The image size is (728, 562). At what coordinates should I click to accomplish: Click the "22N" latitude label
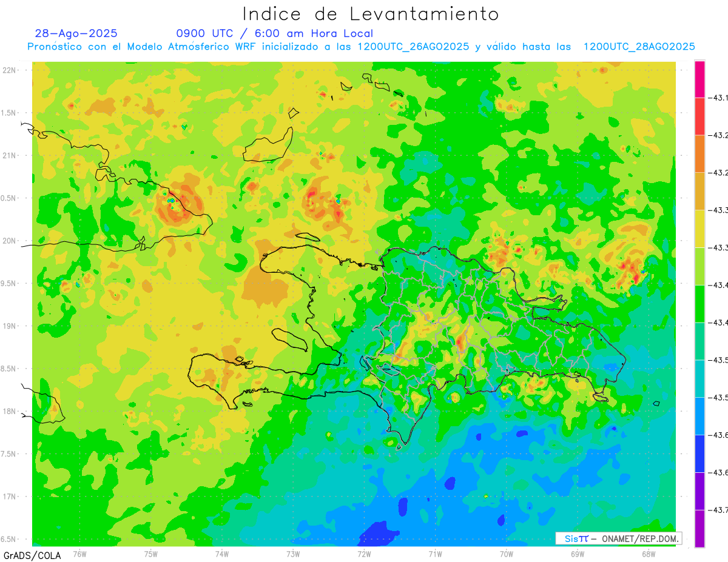pos(9,70)
